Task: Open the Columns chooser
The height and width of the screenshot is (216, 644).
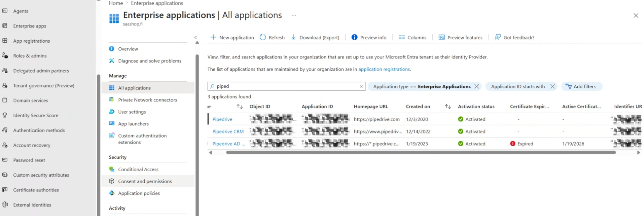Action: (x=413, y=38)
